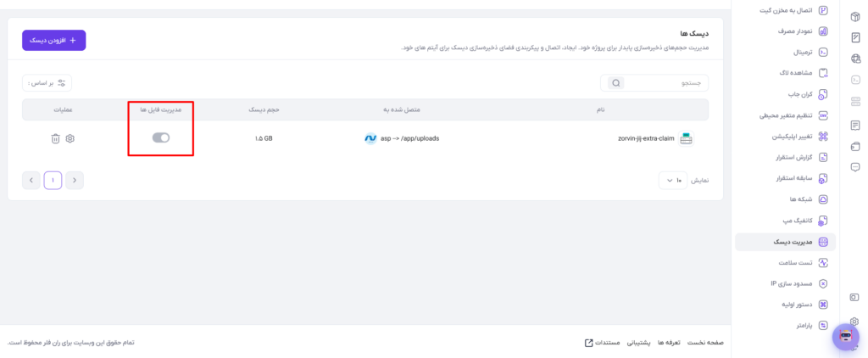This screenshot has height=358, width=868.
Task: Toggle file management switch for zorvin-jjj-extra-claim
Action: pyautogui.click(x=161, y=138)
